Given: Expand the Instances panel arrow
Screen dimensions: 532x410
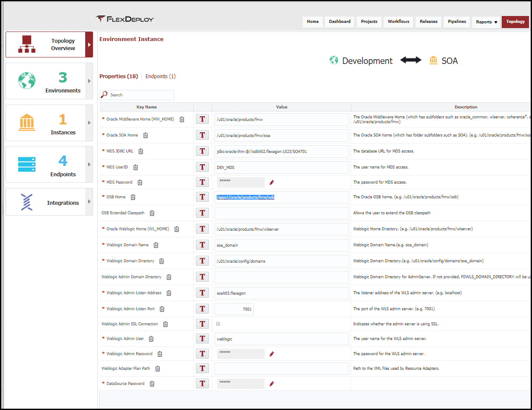Looking at the screenshot, I should click(89, 123).
